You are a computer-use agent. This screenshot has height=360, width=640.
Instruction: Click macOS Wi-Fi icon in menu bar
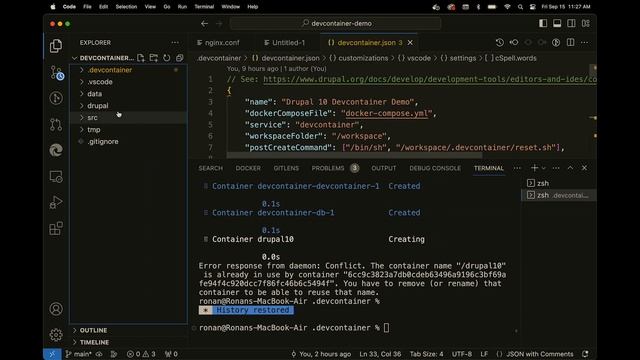(507, 7)
